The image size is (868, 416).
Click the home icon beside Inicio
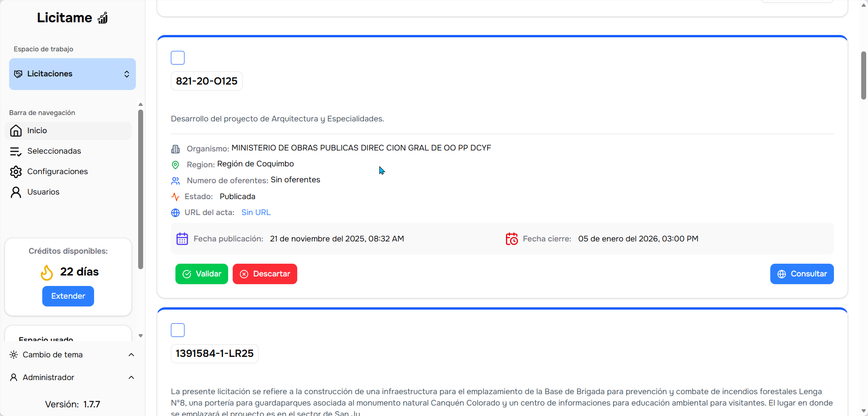coord(16,131)
